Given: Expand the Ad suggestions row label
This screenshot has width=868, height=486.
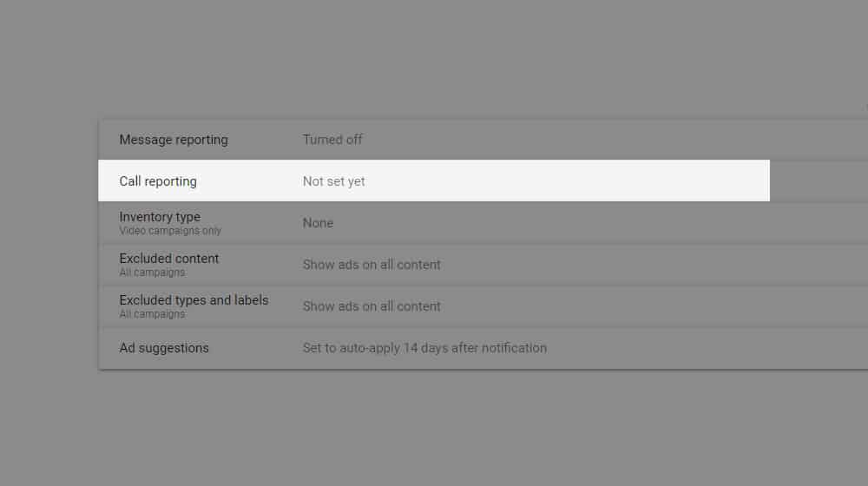Looking at the screenshot, I should tap(164, 348).
